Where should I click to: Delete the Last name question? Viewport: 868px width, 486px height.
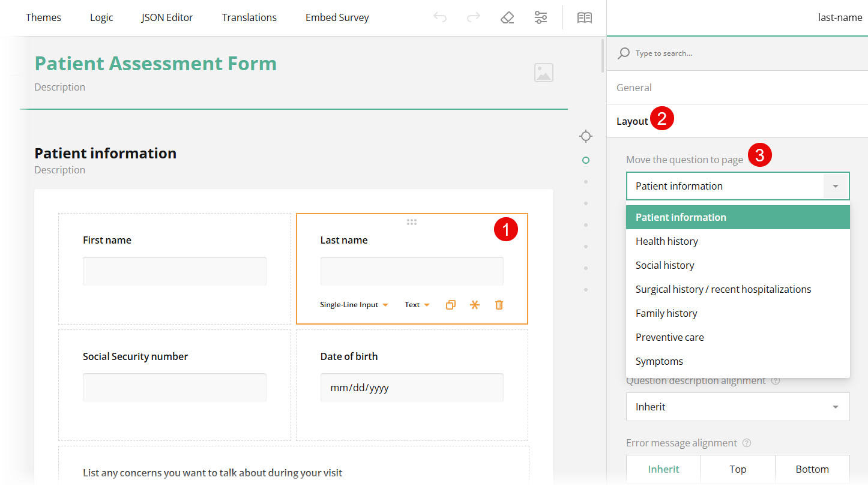tap(498, 305)
